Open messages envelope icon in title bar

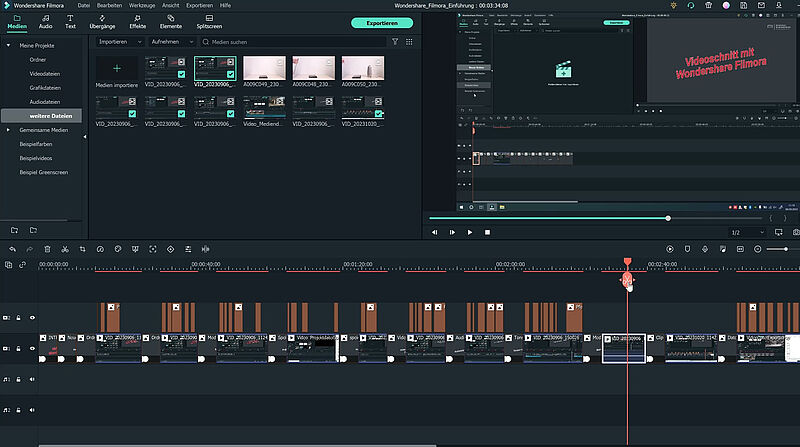coord(761,5)
